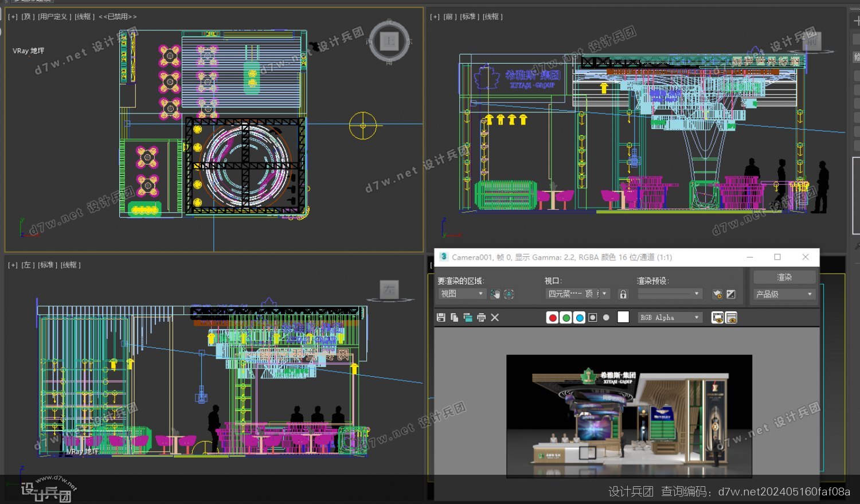Click [+] menu in the front viewport
Viewport: 860px width, 504px height.
point(435,17)
